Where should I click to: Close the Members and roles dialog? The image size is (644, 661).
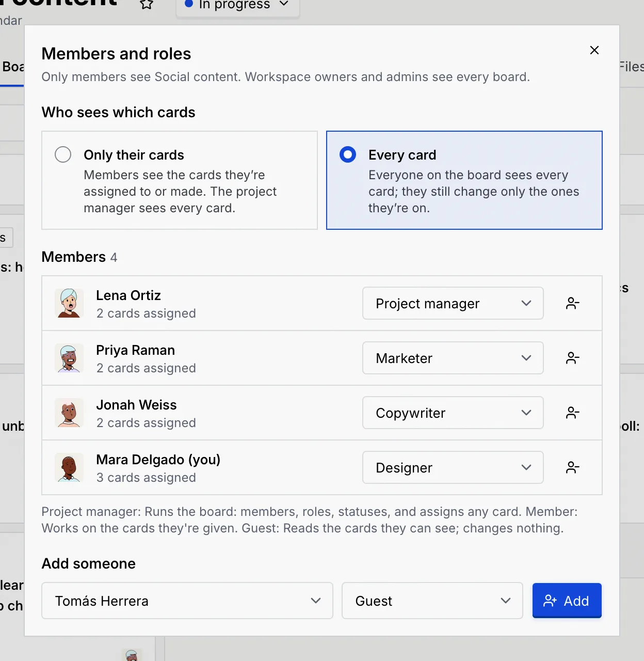click(594, 50)
